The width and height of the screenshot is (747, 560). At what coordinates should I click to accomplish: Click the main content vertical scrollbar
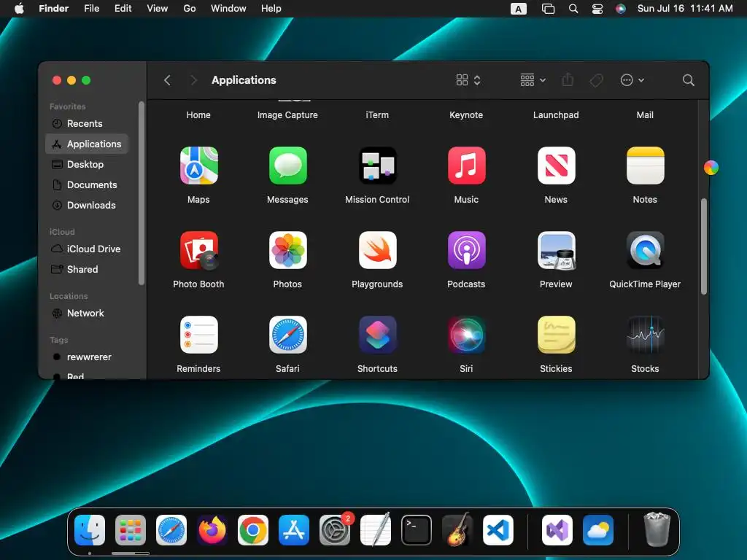[704, 246]
